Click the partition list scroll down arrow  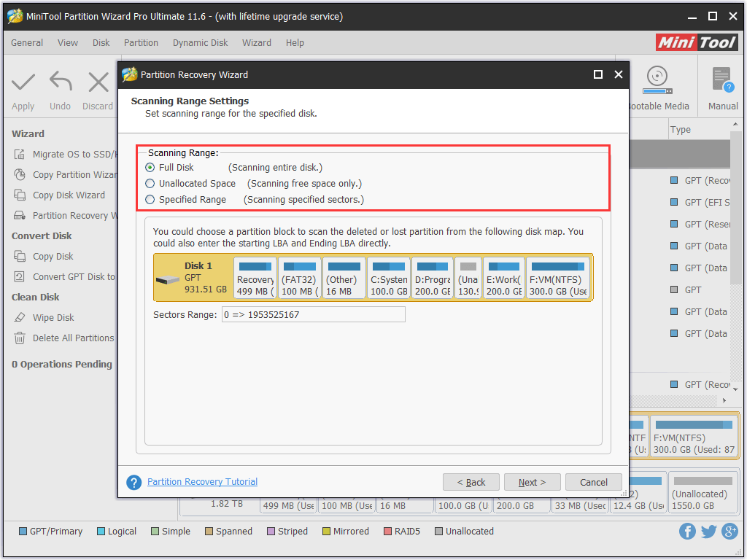click(x=735, y=389)
